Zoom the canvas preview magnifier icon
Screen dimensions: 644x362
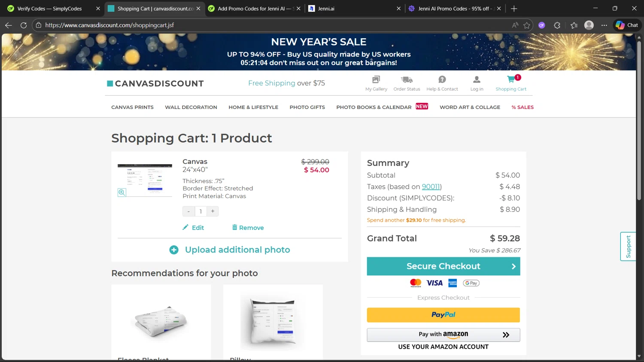pos(122,193)
